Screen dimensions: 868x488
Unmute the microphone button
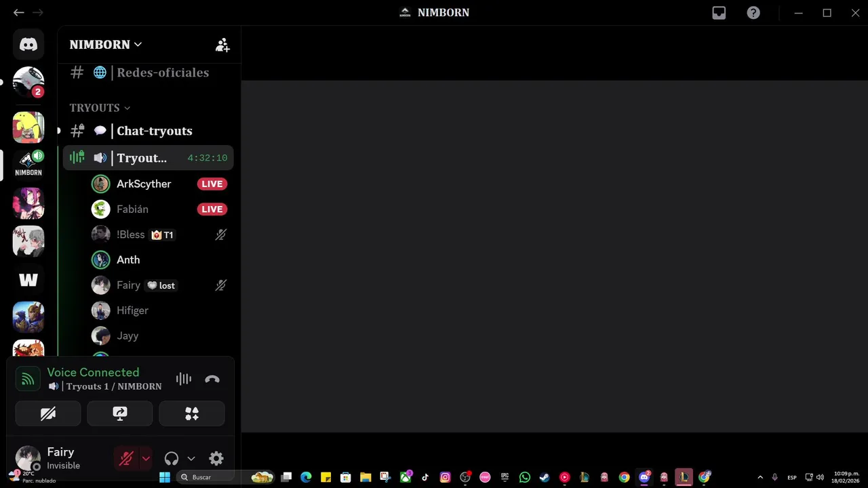click(x=126, y=459)
